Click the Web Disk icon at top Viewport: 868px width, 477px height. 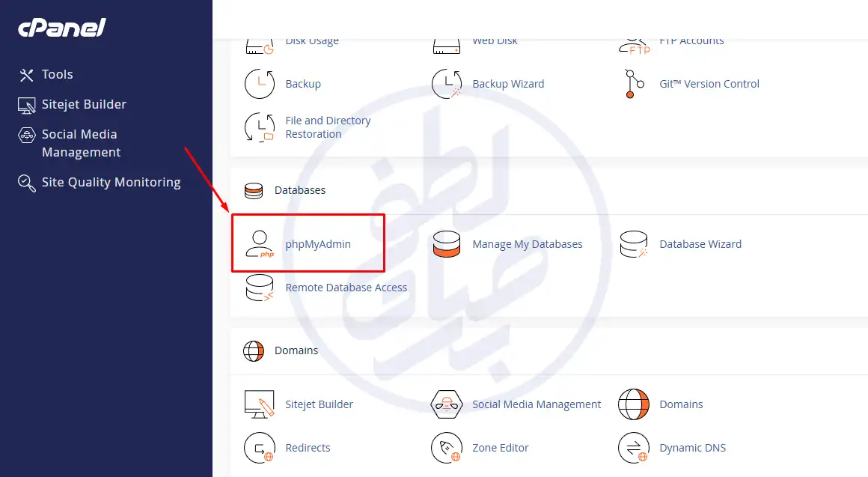tap(447, 46)
